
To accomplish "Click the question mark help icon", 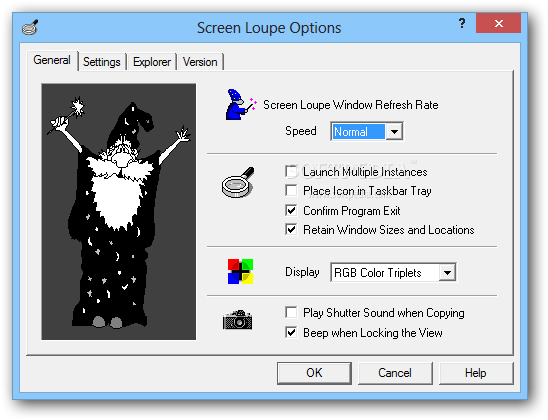I will click(462, 23).
